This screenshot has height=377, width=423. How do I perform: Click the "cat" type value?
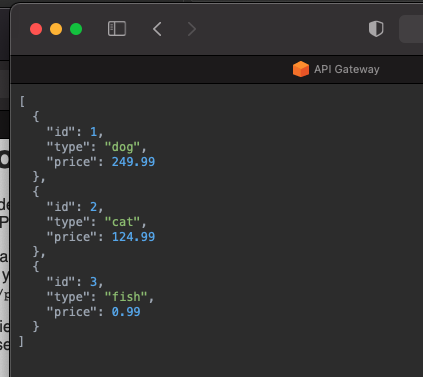point(122,222)
